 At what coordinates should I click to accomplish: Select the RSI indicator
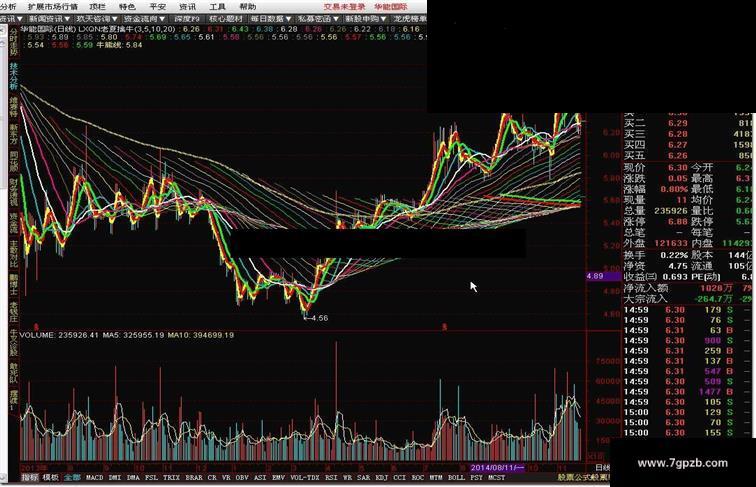[331, 477]
